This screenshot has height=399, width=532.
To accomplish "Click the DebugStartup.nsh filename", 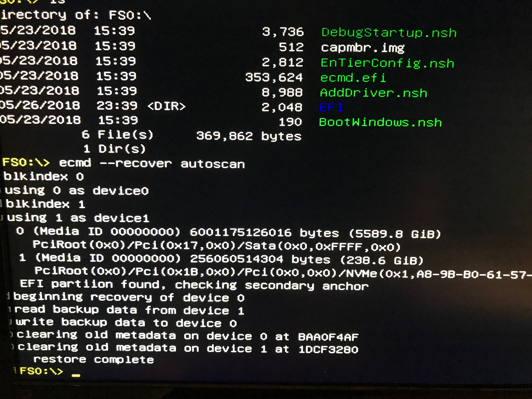I will (x=389, y=33).
